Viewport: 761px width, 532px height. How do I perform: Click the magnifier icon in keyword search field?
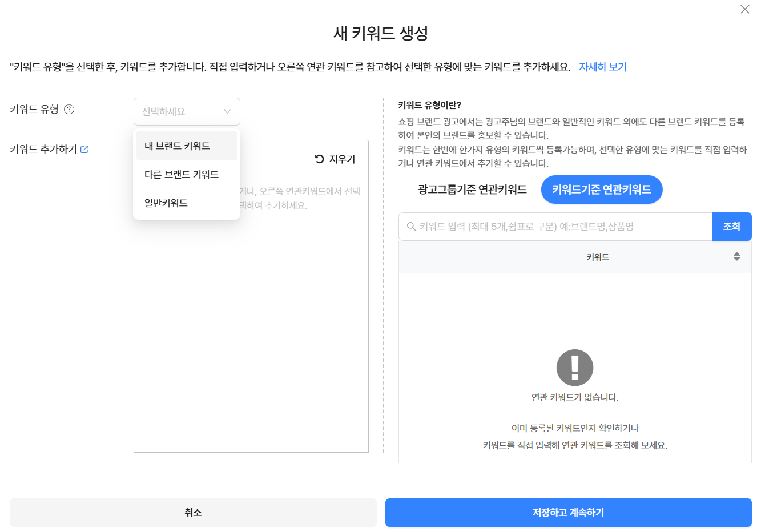[410, 227]
